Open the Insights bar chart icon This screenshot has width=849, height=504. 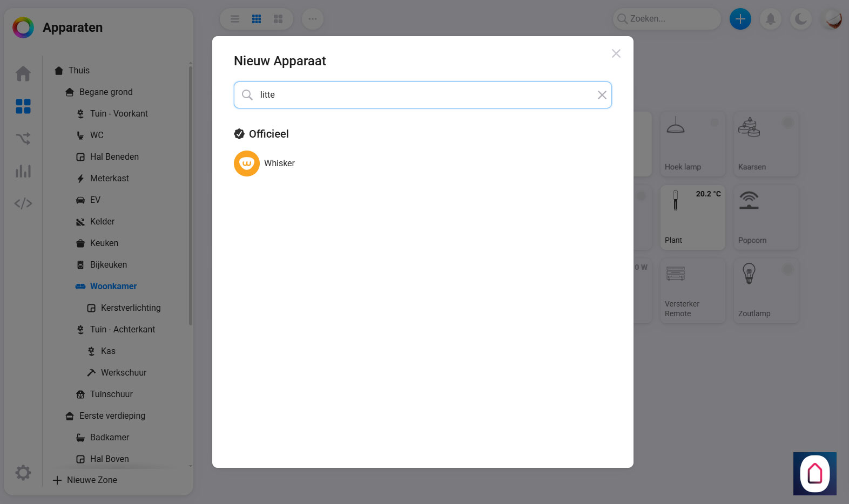tap(23, 171)
